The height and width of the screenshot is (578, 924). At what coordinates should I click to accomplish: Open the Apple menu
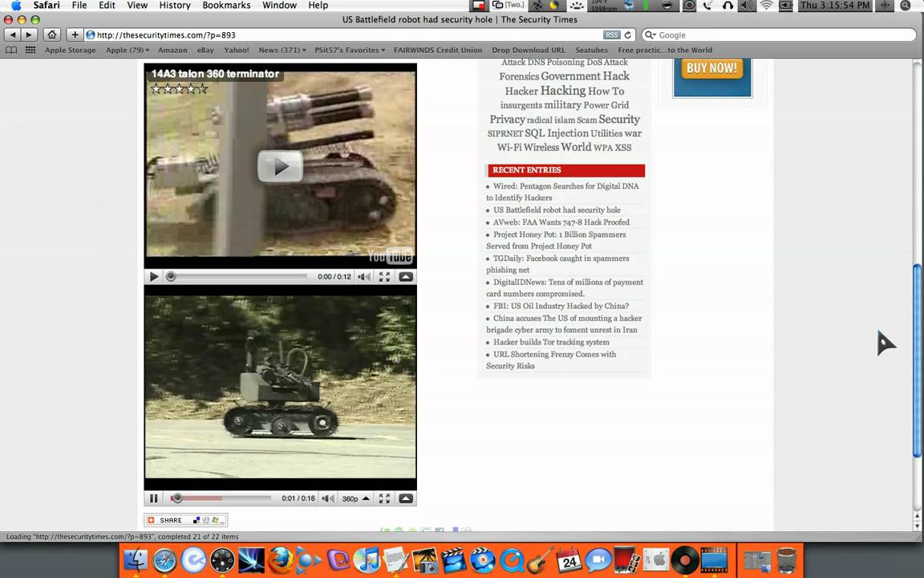pyautogui.click(x=16, y=6)
